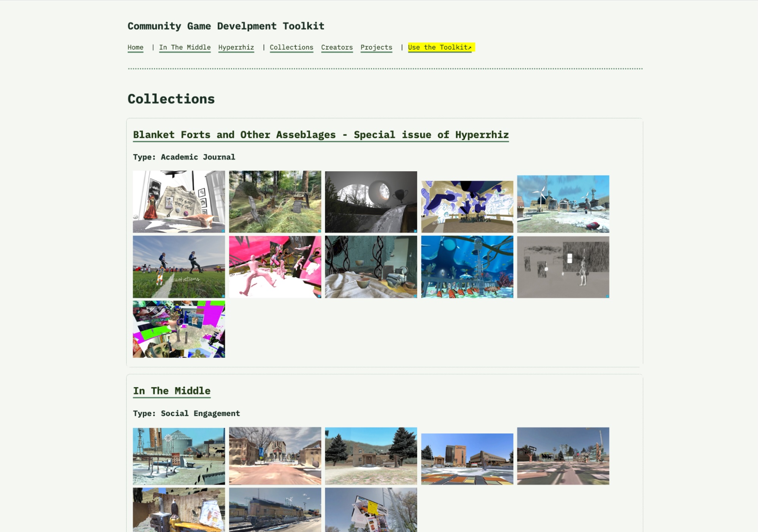Open Blanket Forts and Other Asseblages heading link
Screen dimensions: 758x532
tap(321, 135)
